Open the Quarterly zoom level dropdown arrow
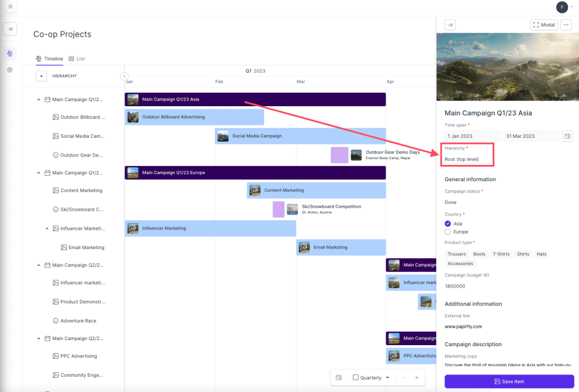This screenshot has width=579, height=392. tap(387, 378)
